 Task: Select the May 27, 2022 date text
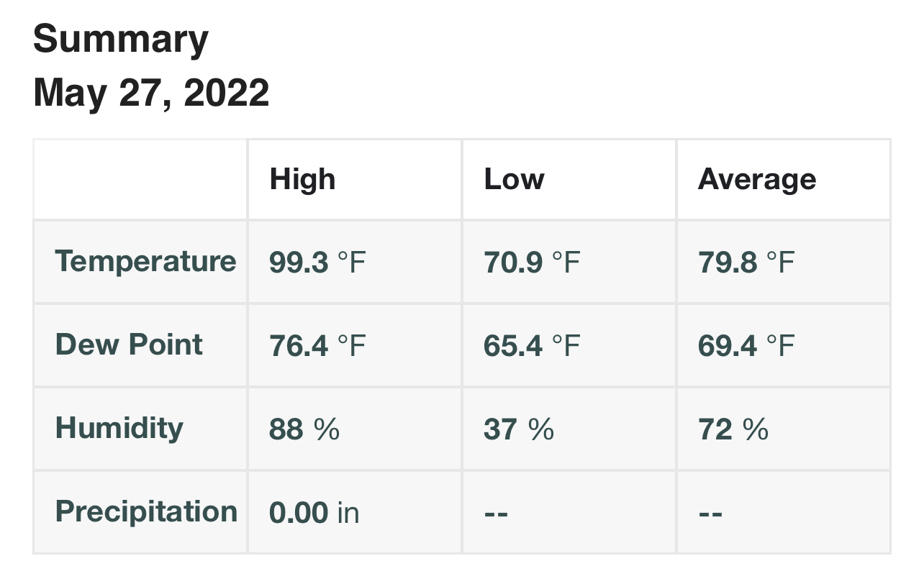tap(151, 93)
